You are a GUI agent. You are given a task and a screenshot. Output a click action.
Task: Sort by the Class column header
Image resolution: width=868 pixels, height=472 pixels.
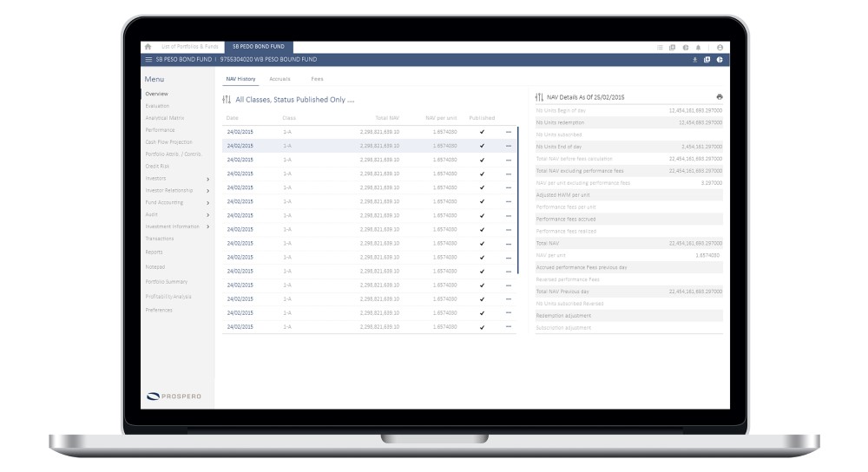coord(289,118)
